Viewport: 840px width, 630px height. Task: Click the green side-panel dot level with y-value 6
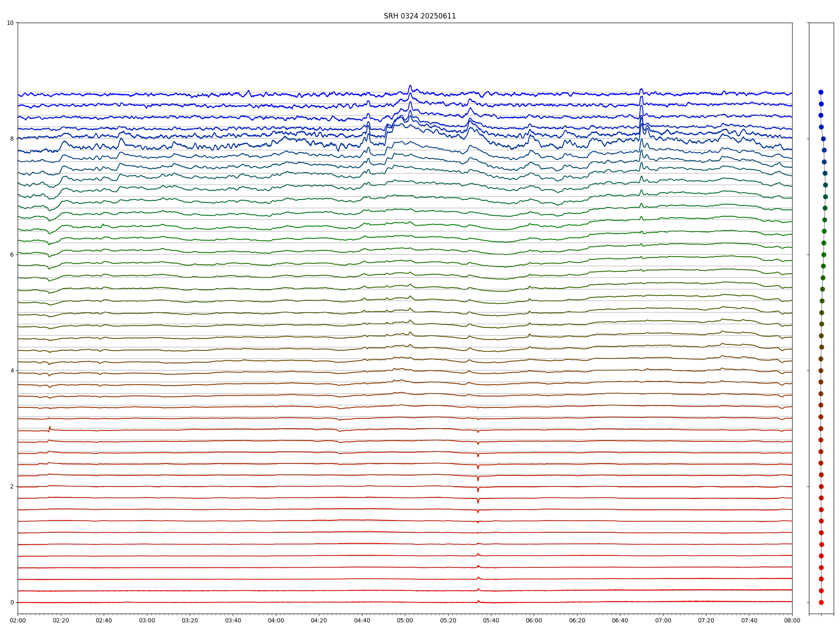coord(824,255)
